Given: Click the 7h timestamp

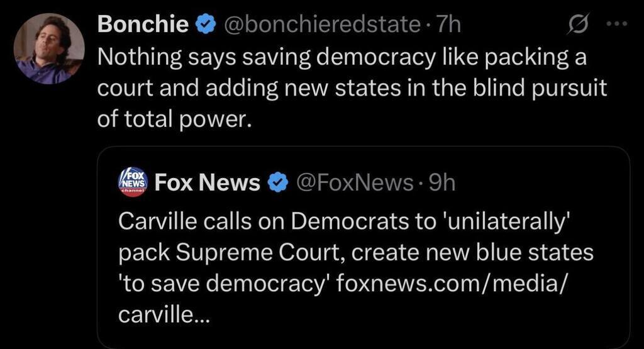Looking at the screenshot, I should click(x=448, y=25).
